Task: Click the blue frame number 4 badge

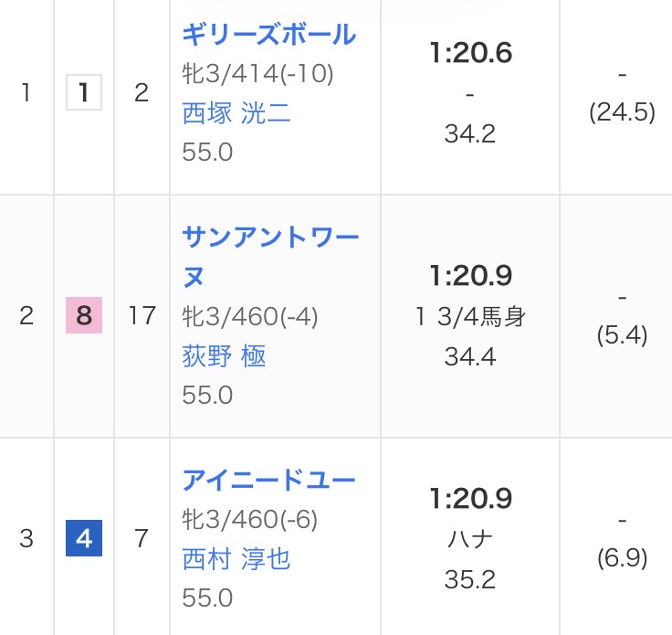Action: pyautogui.click(x=84, y=539)
